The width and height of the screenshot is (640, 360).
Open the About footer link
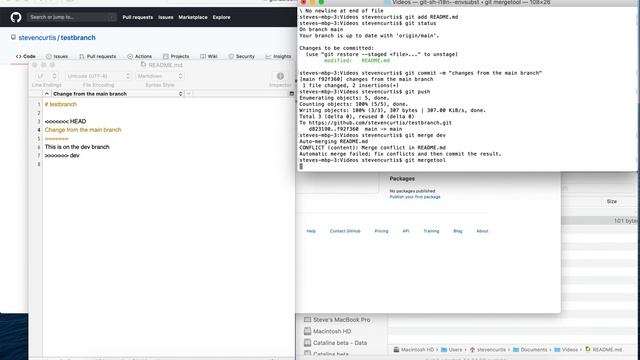482,231
